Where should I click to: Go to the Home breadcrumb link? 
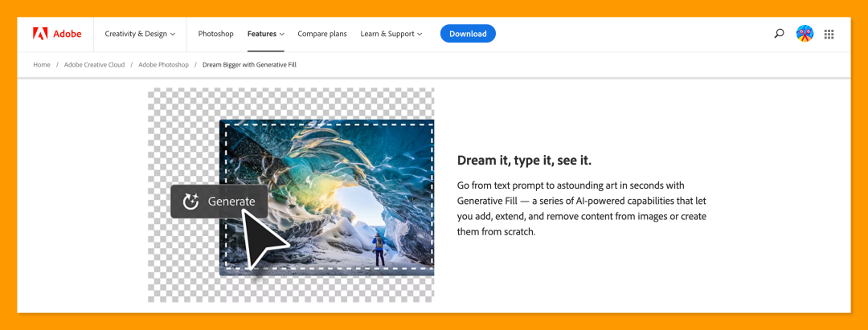pyautogui.click(x=42, y=65)
